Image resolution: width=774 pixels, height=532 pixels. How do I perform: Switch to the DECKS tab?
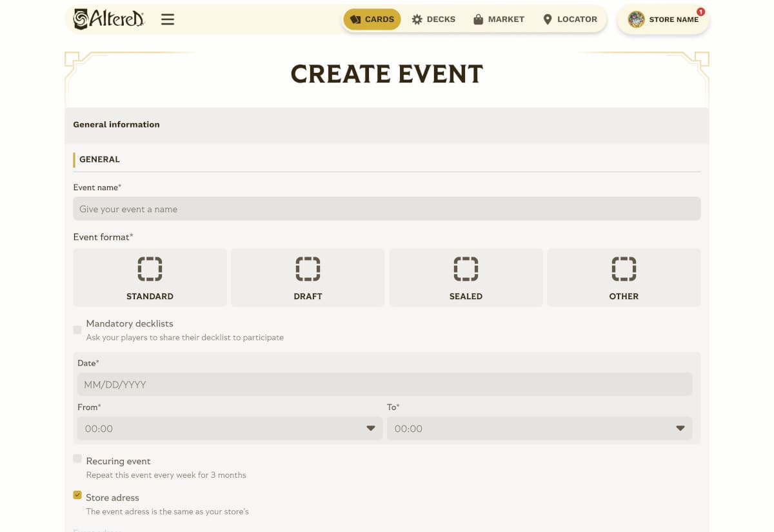(433, 19)
